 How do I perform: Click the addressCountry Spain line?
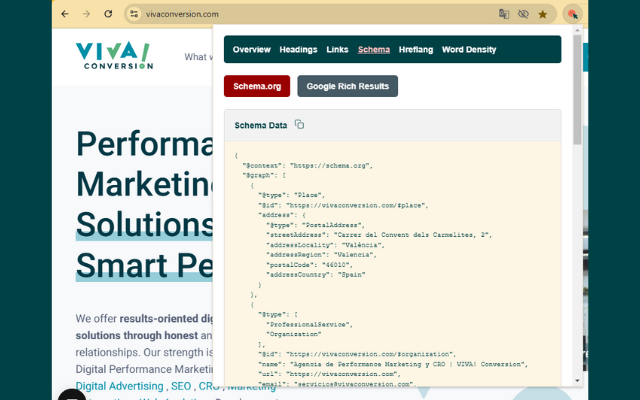(316, 275)
